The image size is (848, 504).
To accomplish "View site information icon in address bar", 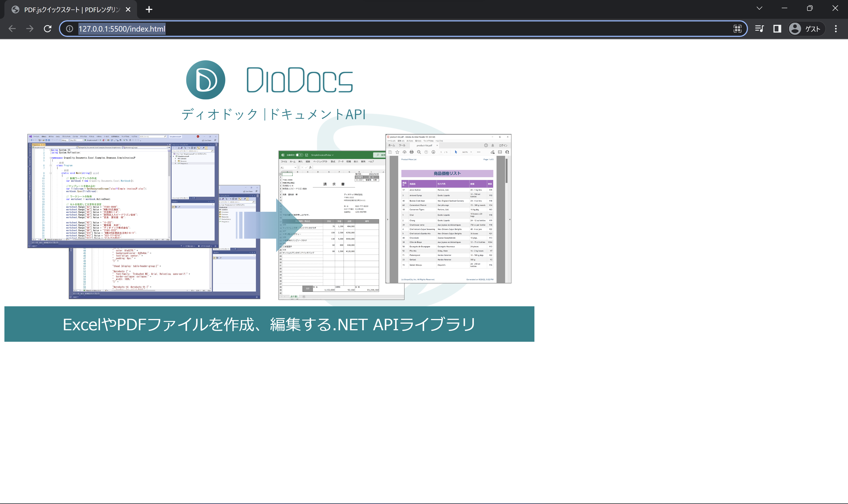I will pos(70,29).
